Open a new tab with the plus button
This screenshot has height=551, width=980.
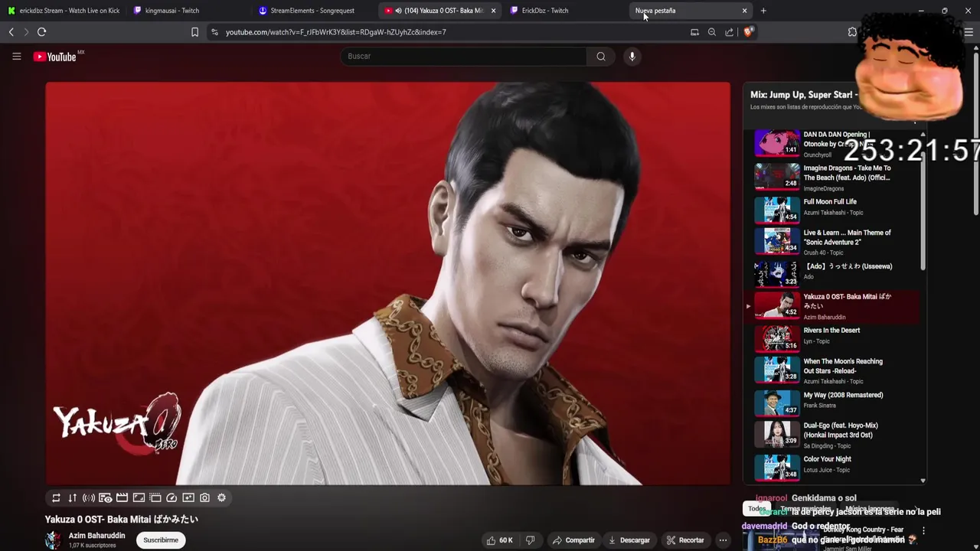763,11
